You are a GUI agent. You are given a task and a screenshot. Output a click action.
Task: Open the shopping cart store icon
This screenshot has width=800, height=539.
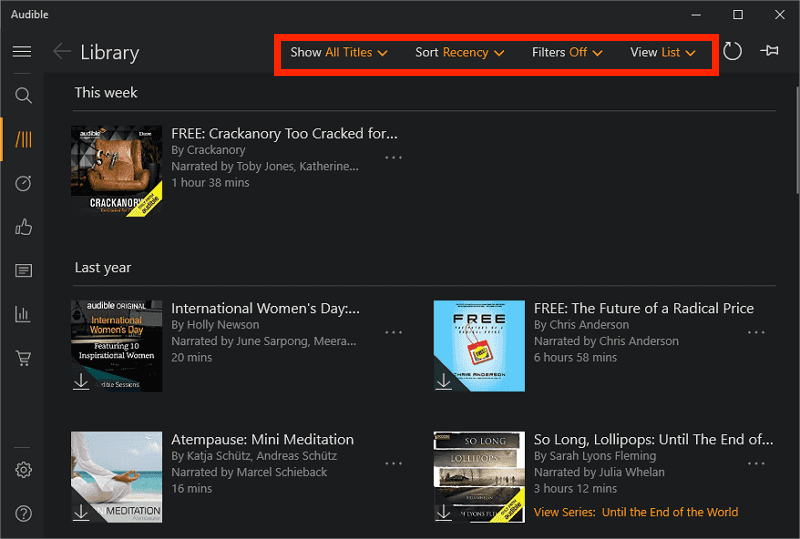click(x=23, y=358)
